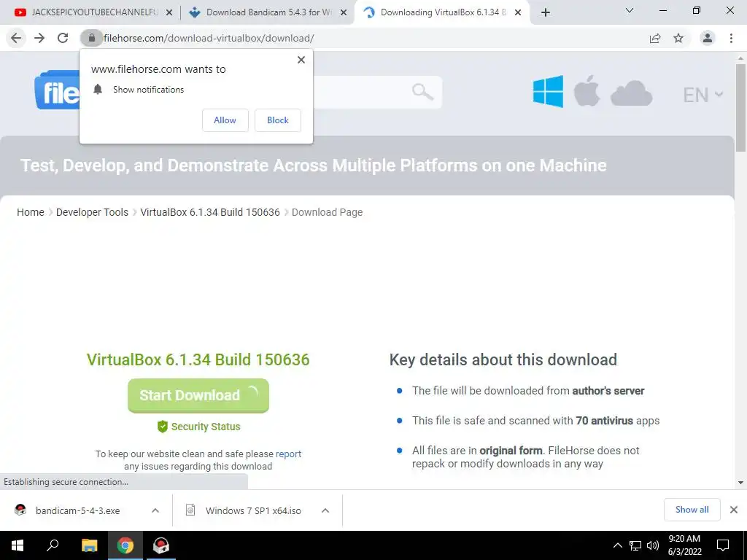Close the YouTube channel tab
Viewport: 747px width, 560px height.
coord(169,13)
